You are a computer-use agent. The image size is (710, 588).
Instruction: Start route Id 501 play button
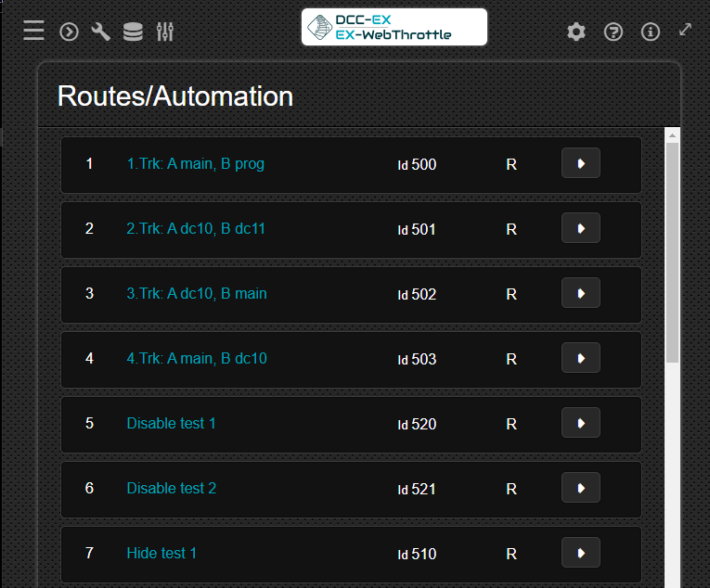pos(580,228)
